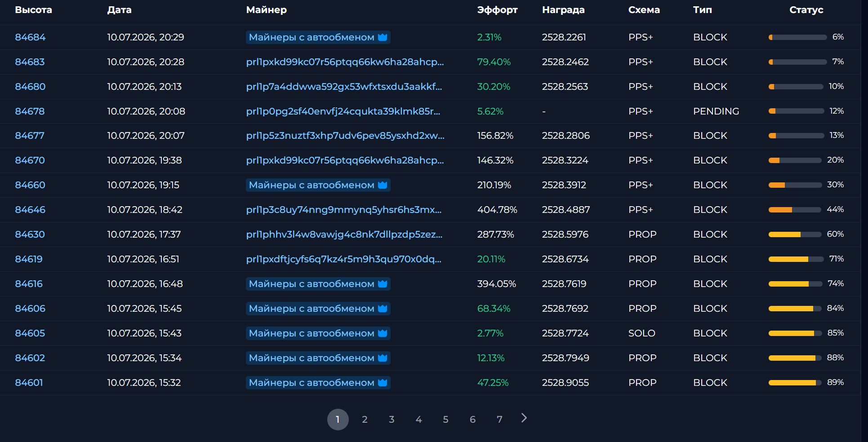Open block height 84619
The width and height of the screenshot is (868, 442).
[x=29, y=259]
